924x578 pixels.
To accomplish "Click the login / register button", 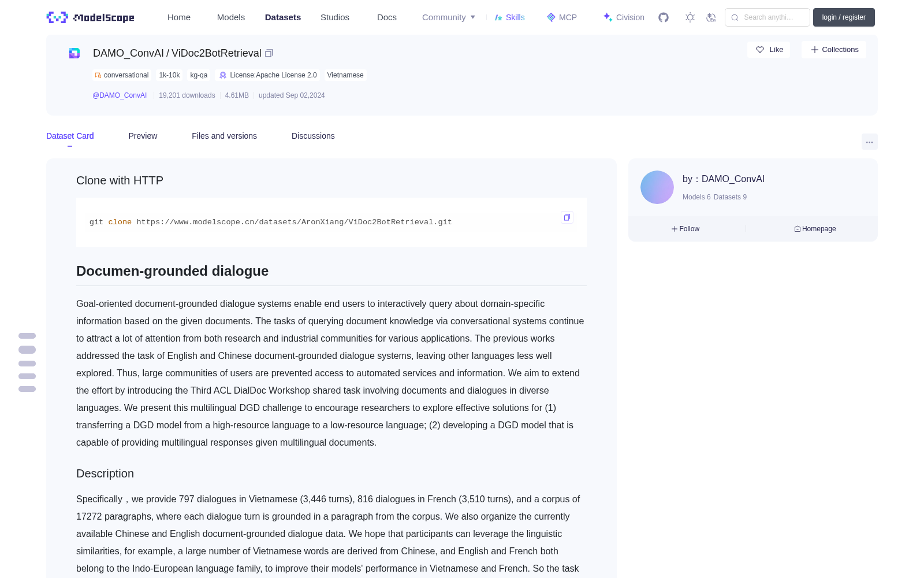I will click(844, 17).
